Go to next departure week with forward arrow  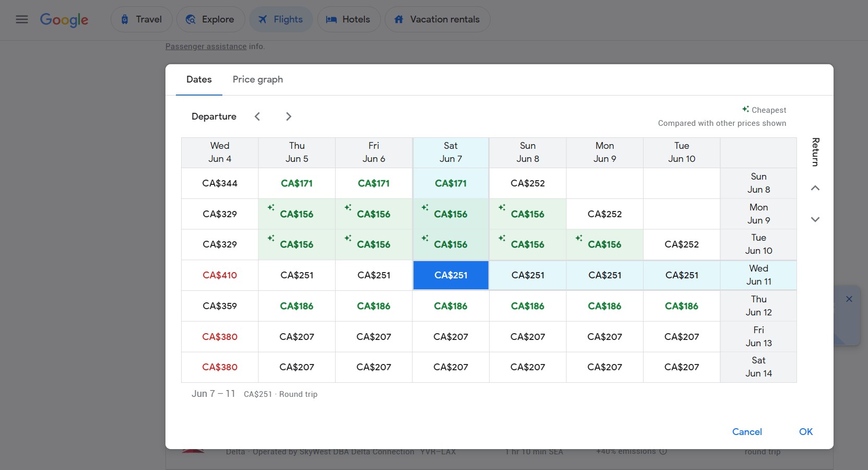tap(289, 116)
